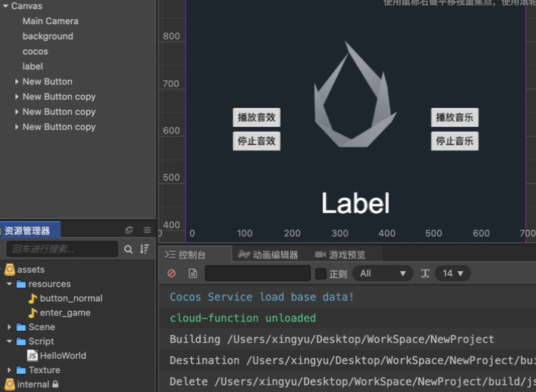This screenshot has width=536, height=392.
Task: Select the cocos node
Action: pyautogui.click(x=36, y=51)
